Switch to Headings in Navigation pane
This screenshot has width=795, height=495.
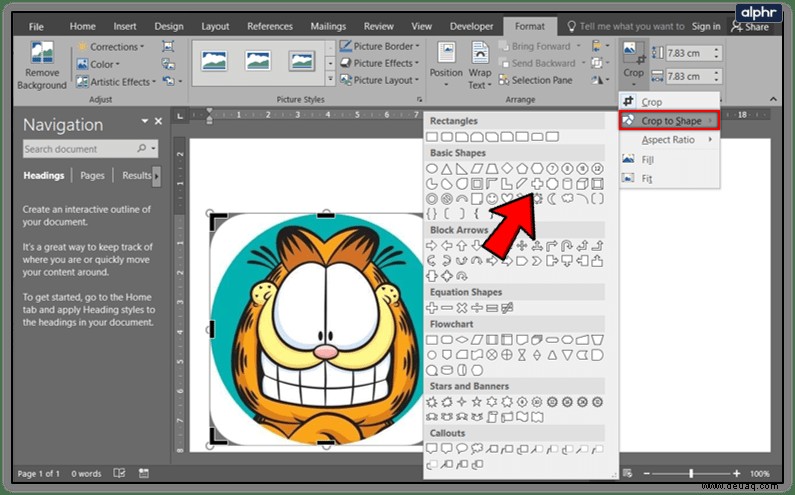point(44,175)
